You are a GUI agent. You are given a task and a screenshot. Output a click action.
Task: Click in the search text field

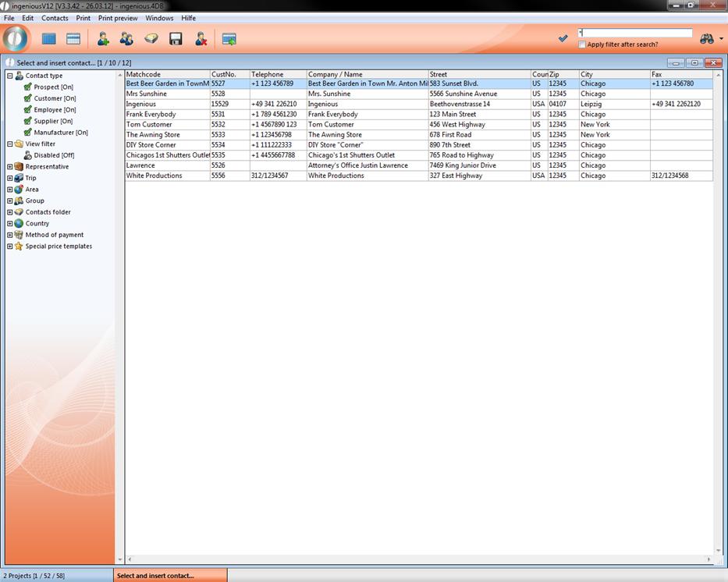[x=635, y=33]
